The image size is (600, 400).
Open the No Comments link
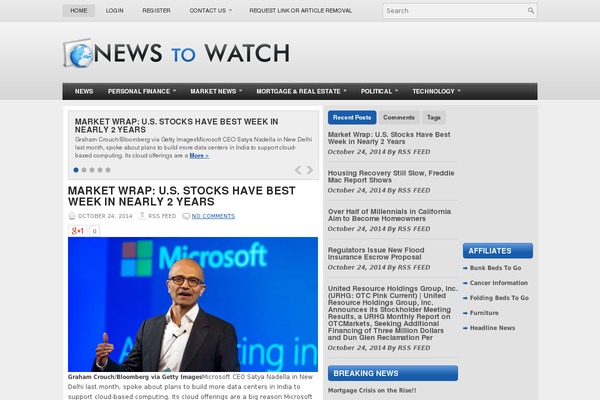pyautogui.click(x=213, y=216)
